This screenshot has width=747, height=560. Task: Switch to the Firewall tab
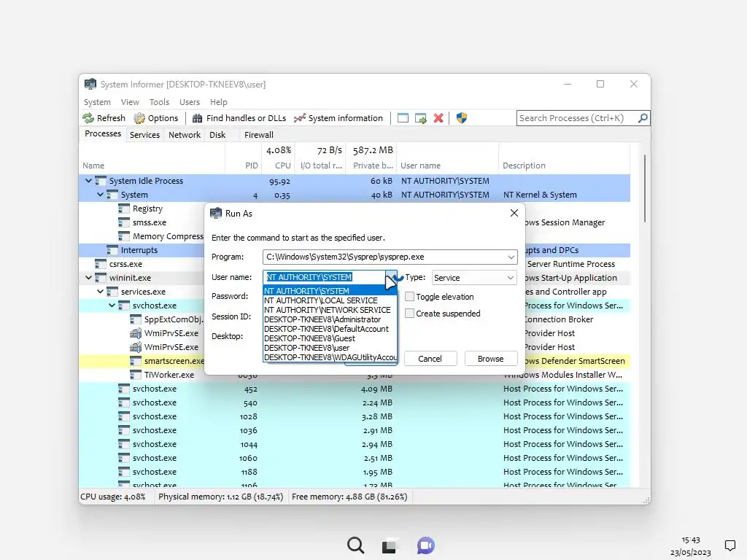259,135
